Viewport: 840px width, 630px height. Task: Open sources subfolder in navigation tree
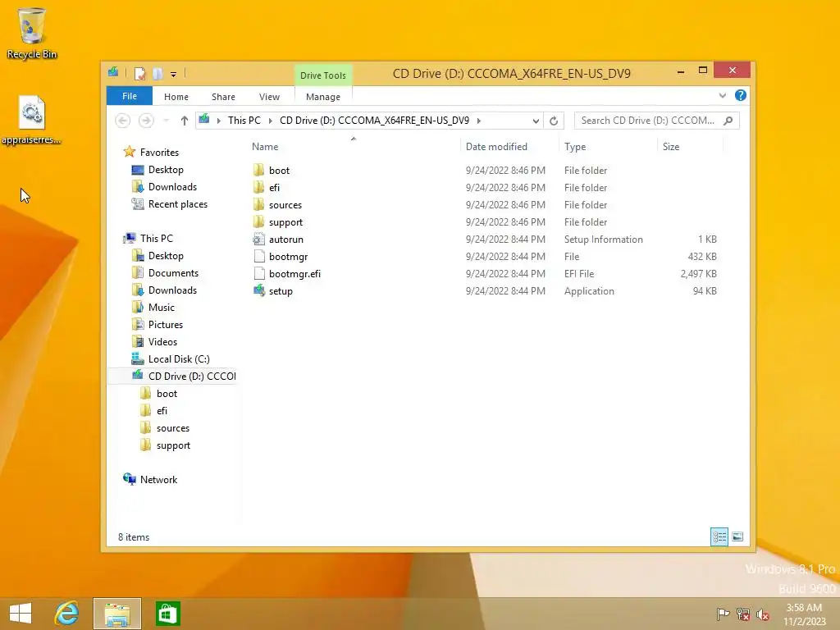pyautogui.click(x=172, y=428)
